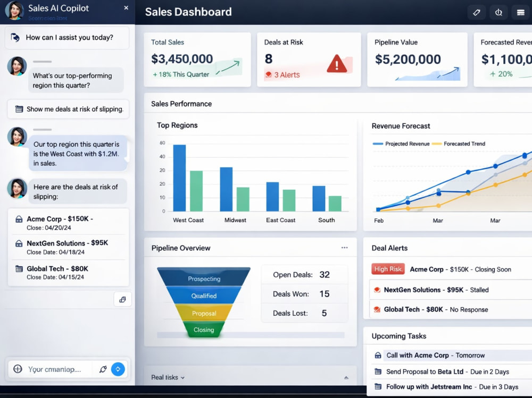Viewport: 532px width, 398px height.
Task: Click the 'Top Regions' chart title
Action: point(177,125)
